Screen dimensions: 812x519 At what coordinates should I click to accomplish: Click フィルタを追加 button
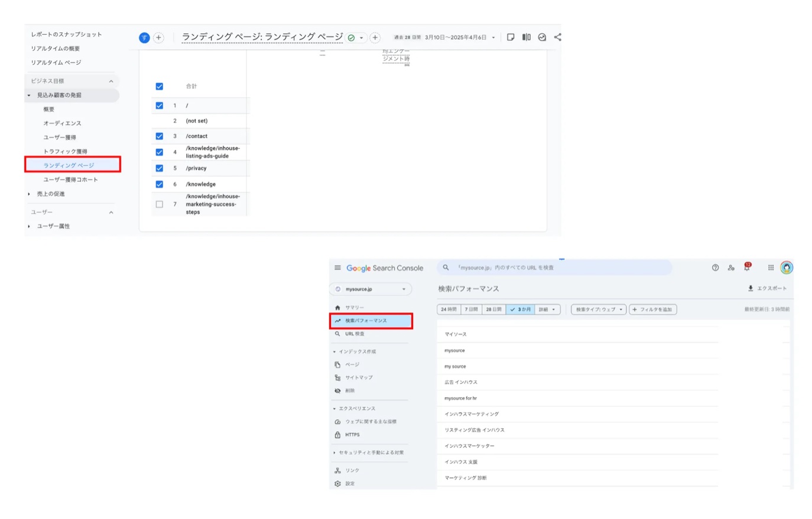click(x=653, y=309)
